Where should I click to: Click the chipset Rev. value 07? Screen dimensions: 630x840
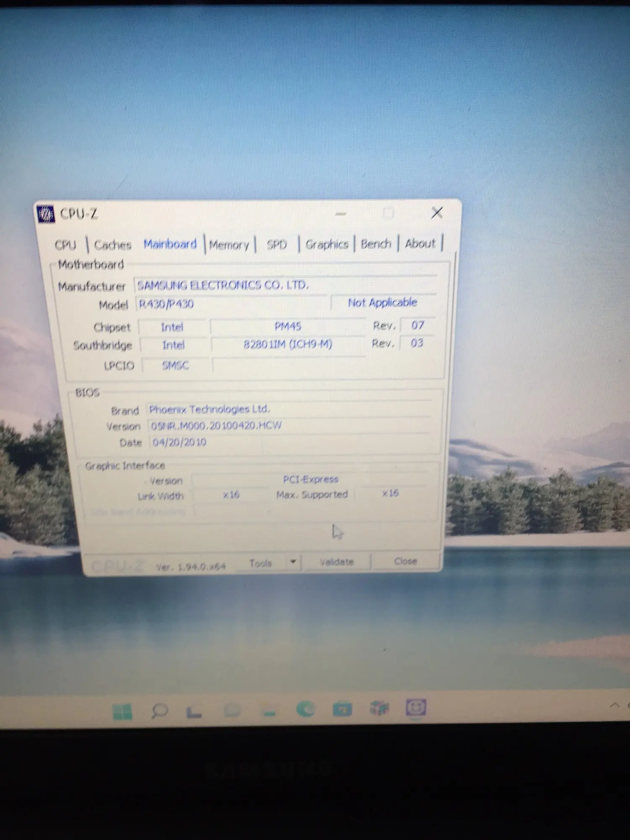click(417, 325)
